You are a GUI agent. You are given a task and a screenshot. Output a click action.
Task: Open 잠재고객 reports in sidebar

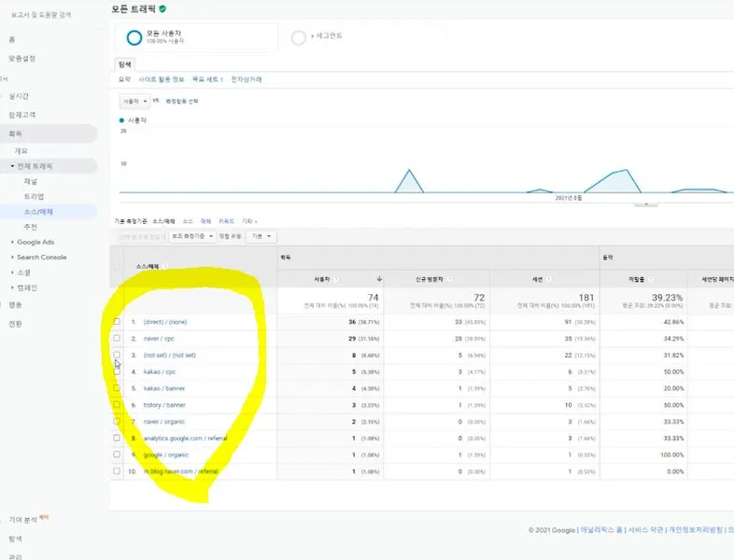[22, 115]
